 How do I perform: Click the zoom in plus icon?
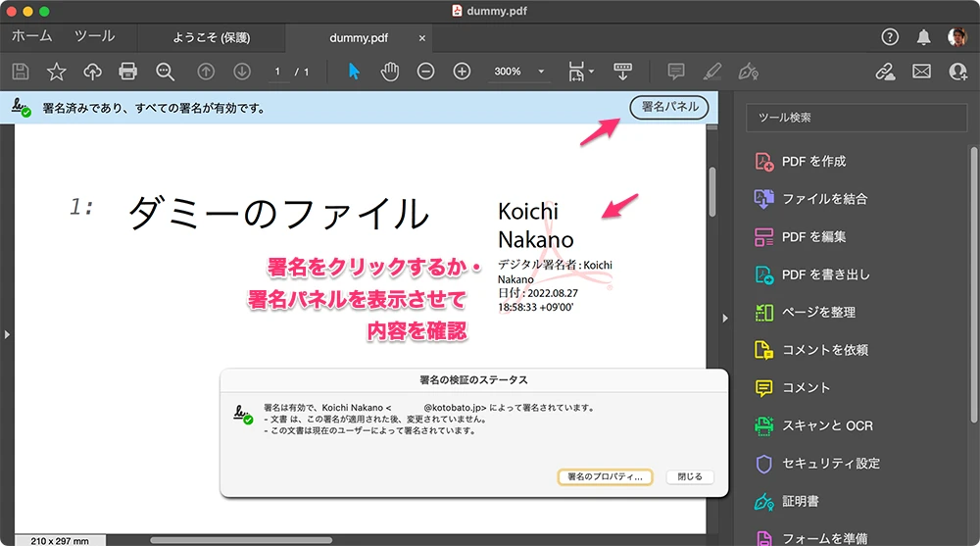pos(462,72)
